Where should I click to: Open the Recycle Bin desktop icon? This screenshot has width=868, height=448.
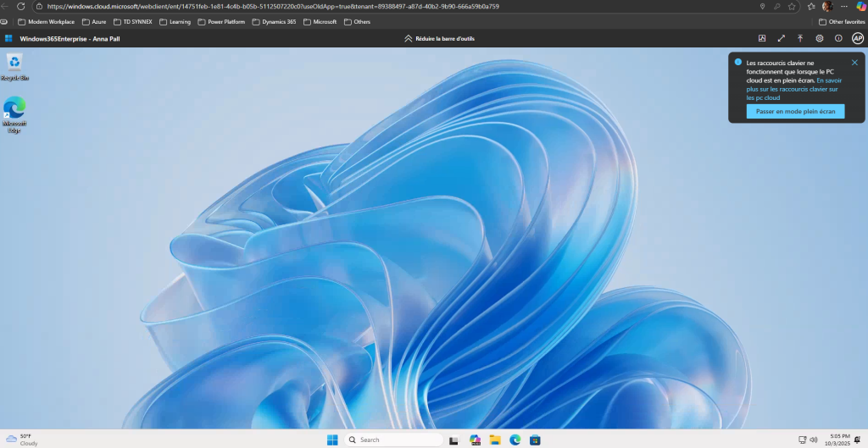(x=14, y=63)
